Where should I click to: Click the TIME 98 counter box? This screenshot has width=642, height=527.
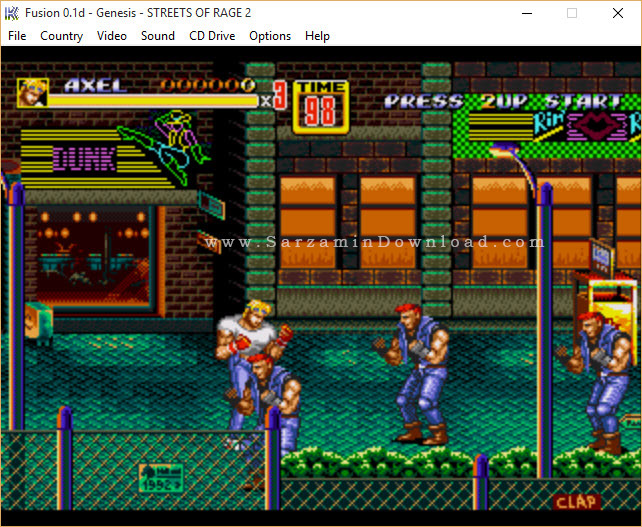click(x=321, y=107)
